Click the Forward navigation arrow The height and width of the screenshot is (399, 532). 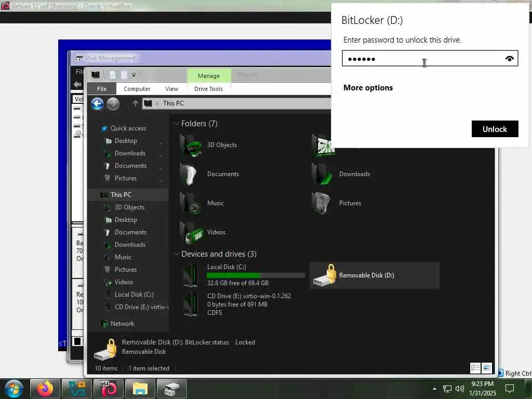click(x=113, y=104)
